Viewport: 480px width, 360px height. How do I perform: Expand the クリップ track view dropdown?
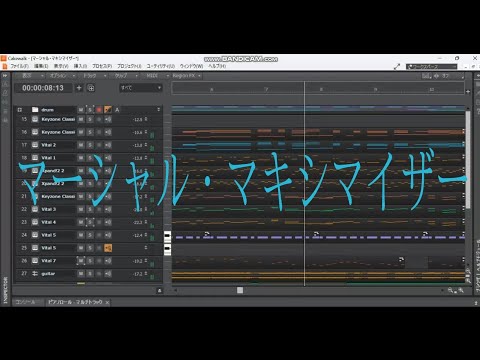(x=126, y=76)
